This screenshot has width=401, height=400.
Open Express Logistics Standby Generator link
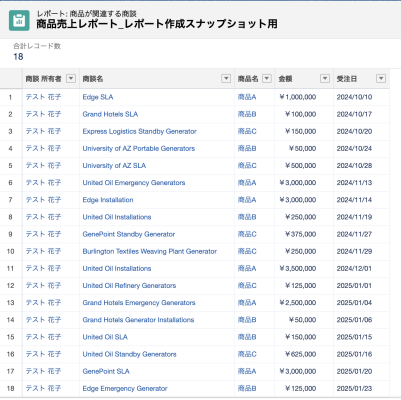tap(139, 131)
